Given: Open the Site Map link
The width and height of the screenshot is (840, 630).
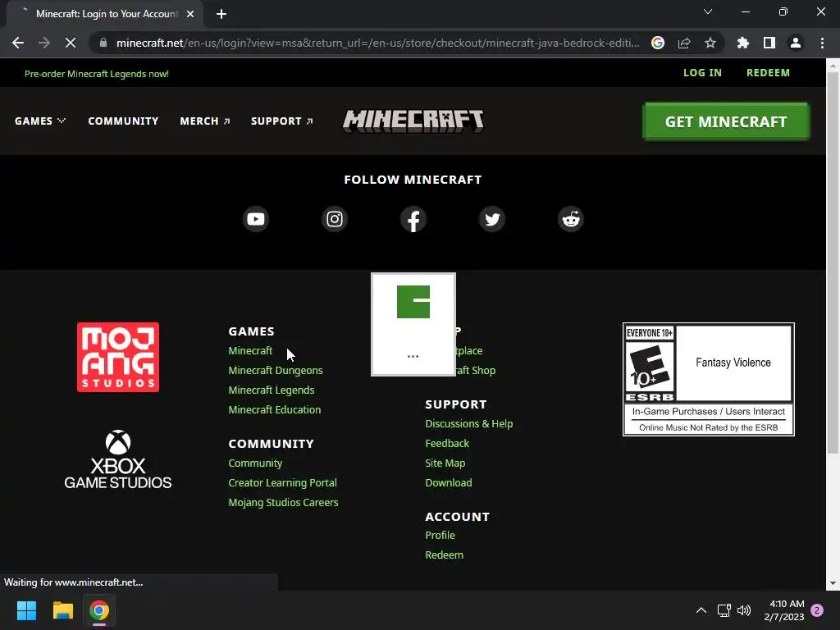Looking at the screenshot, I should coord(445,463).
